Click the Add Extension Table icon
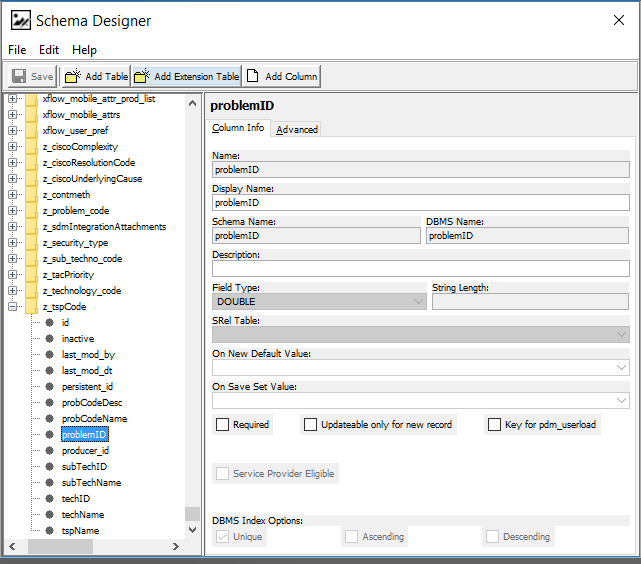Viewport: 641px width, 564px height. [x=142, y=76]
